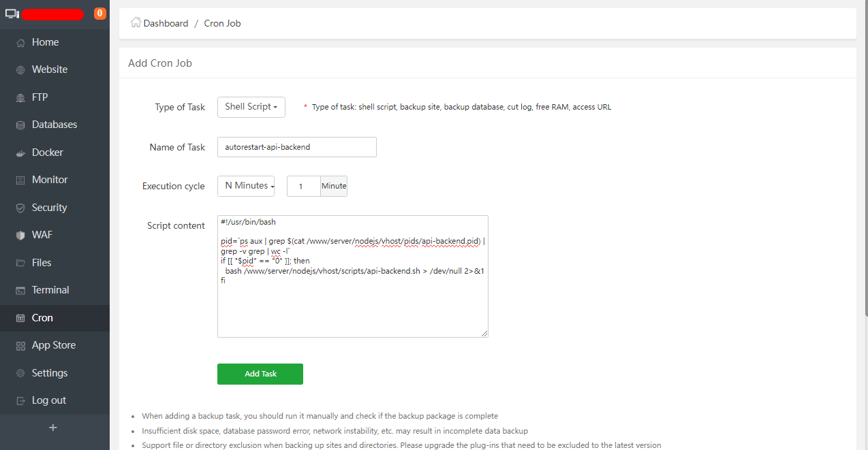Open the FTP section

tap(39, 97)
